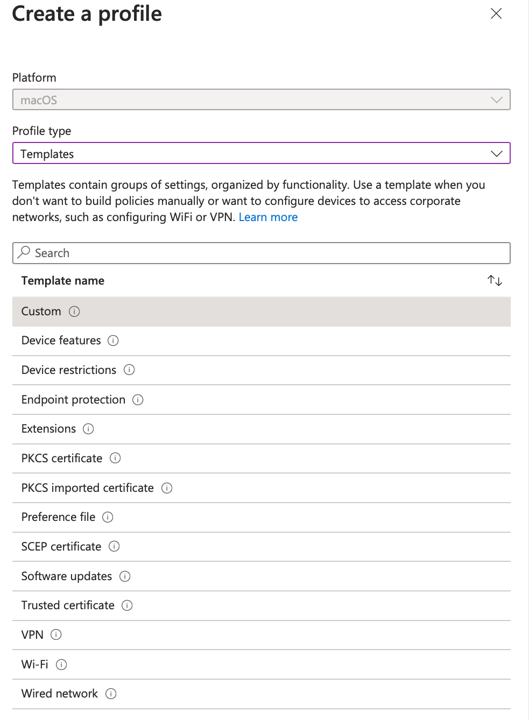Click the info icon next to Wi-Fi
529x720 pixels.
click(x=61, y=664)
